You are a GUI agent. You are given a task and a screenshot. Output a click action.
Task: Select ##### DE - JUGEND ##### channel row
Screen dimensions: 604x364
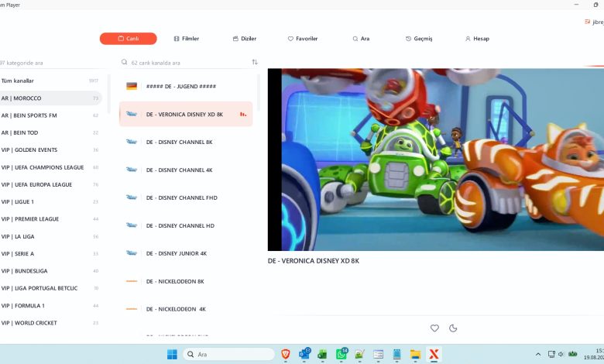[186, 86]
